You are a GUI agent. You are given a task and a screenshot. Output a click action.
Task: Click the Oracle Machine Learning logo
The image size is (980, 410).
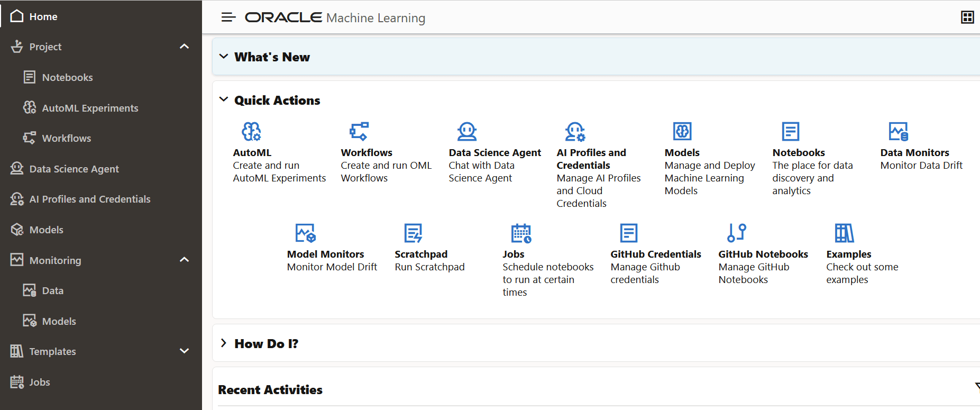[x=335, y=17]
